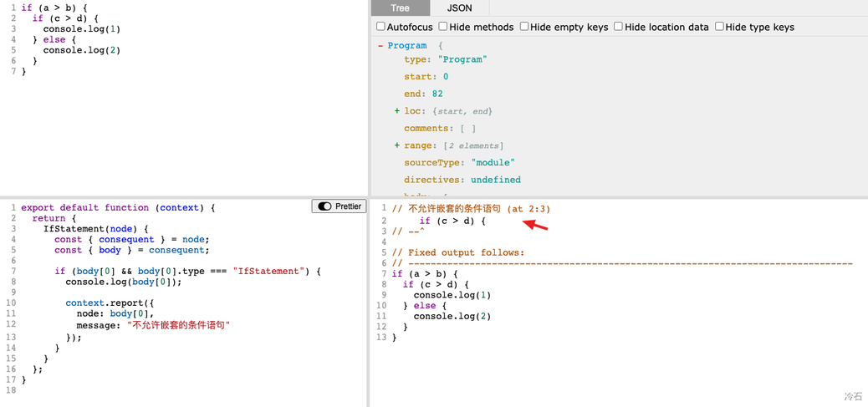
Task: Expand the loc property plus icon
Action: [x=397, y=111]
